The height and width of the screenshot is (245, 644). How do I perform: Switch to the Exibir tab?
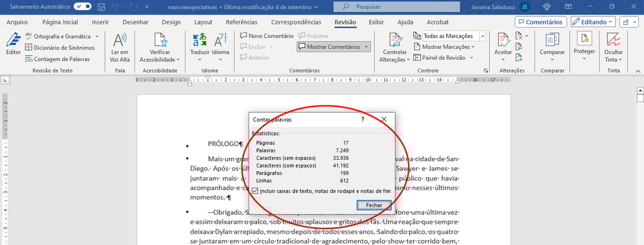tap(377, 22)
